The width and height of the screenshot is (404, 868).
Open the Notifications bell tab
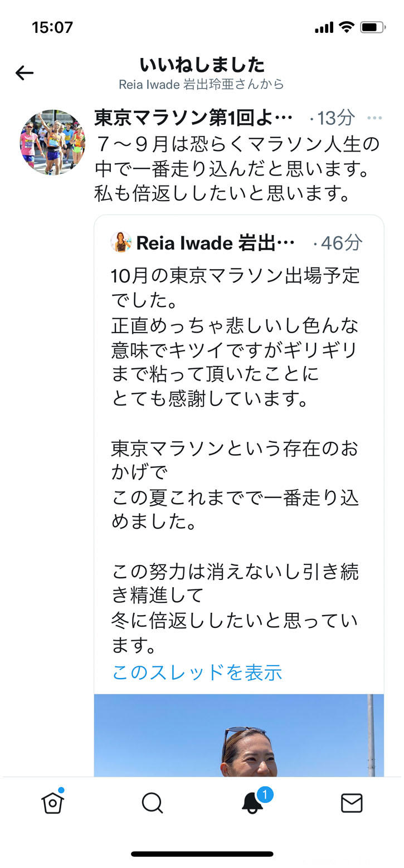252,804
